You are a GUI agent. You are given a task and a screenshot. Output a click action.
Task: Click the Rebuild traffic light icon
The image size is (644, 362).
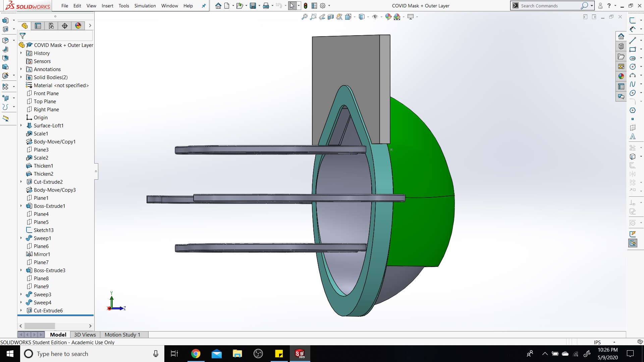tap(305, 6)
